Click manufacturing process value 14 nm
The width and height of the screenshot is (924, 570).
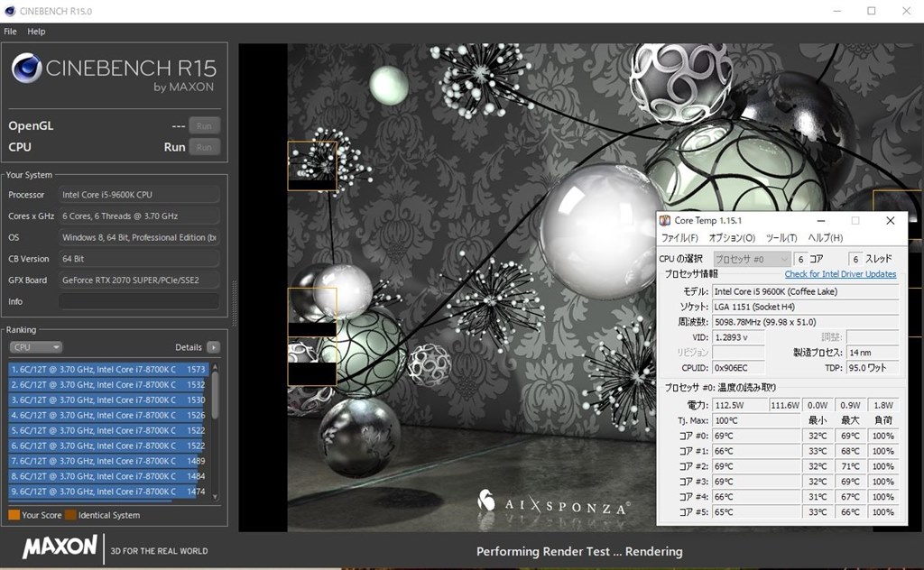873,353
